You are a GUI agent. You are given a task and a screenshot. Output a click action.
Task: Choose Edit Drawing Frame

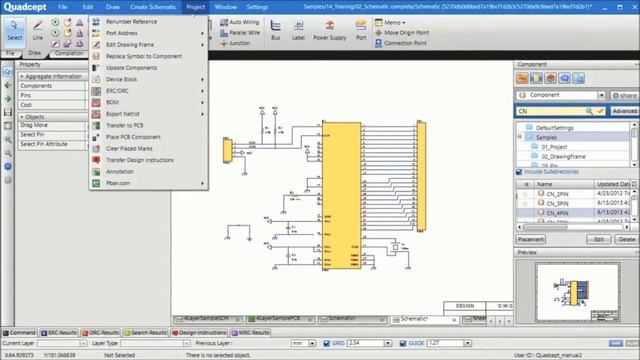(x=149, y=44)
